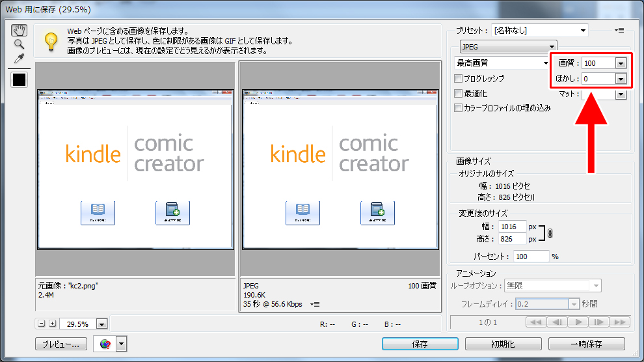This screenshot has width=644, height=362.
Task: Click the '100 画質' info text
Action: tap(422, 286)
